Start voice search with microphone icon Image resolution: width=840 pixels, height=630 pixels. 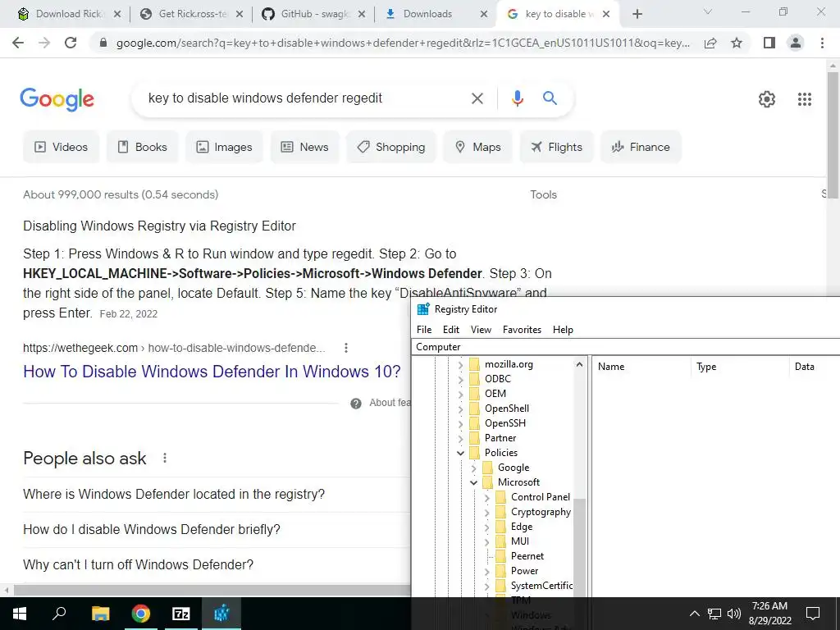[x=517, y=98]
